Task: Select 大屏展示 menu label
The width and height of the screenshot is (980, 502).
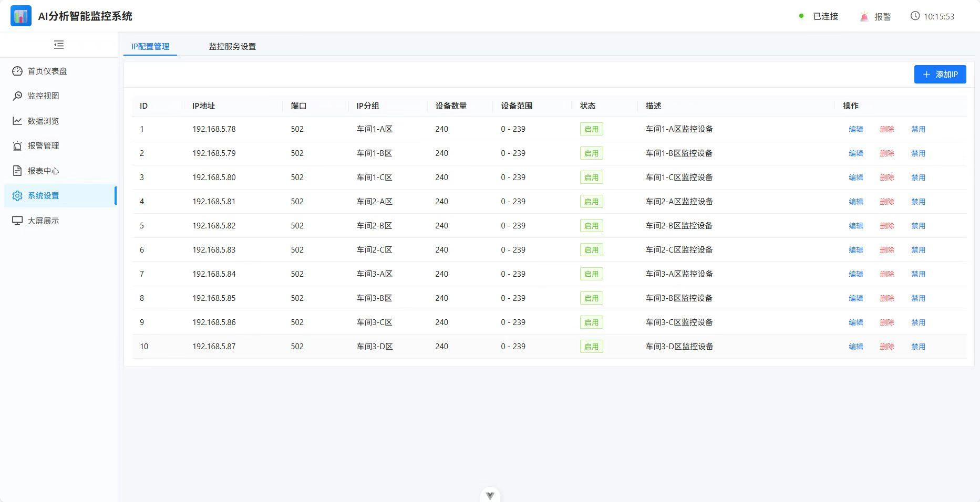Action: tap(43, 221)
